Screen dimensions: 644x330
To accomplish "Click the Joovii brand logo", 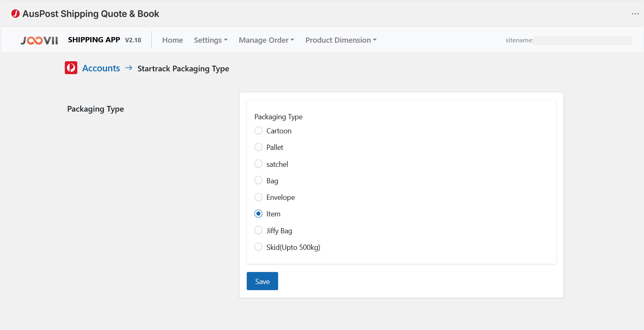I will coord(39,40).
